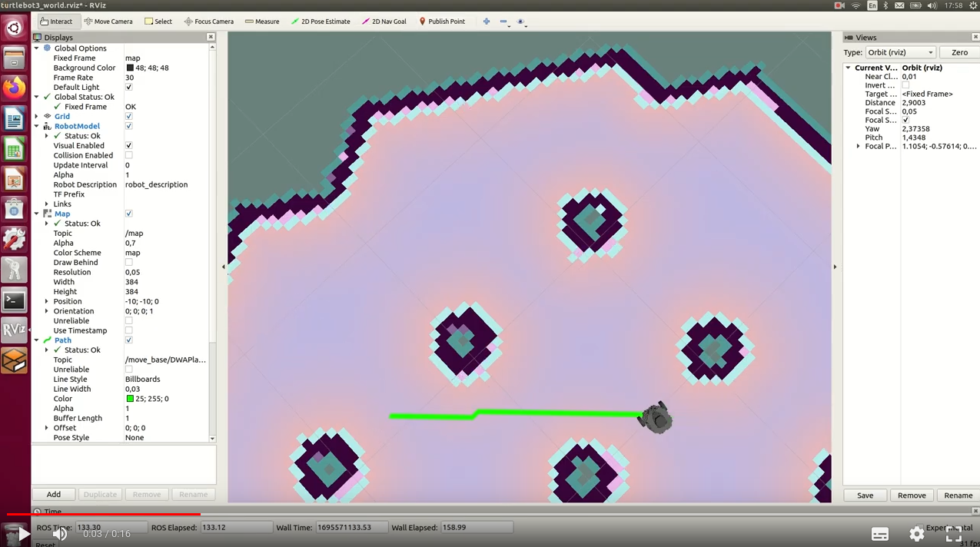Click the Background Color swatch
The width and height of the screenshot is (980, 547).
pyautogui.click(x=130, y=68)
